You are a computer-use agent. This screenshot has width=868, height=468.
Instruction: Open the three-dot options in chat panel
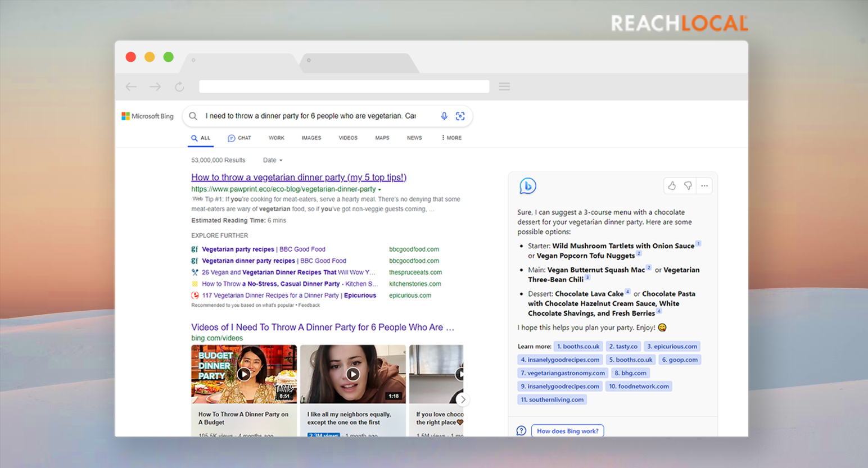(x=704, y=185)
